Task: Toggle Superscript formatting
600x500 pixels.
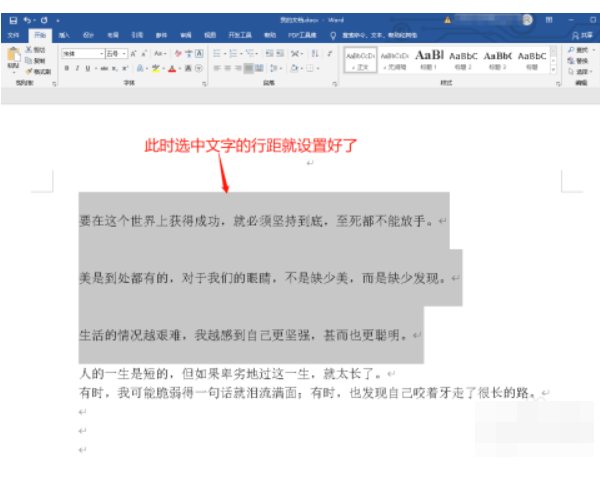Action: click(125, 68)
